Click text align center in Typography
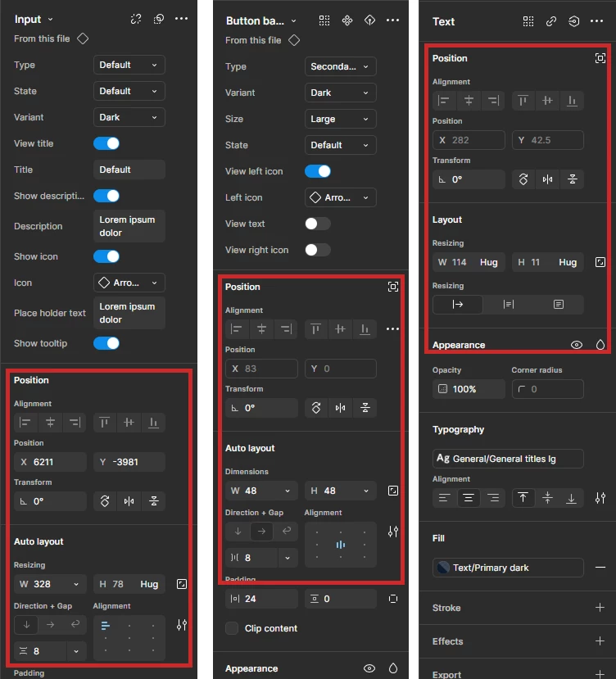Screen dimensions: 616x679 [x=469, y=497]
